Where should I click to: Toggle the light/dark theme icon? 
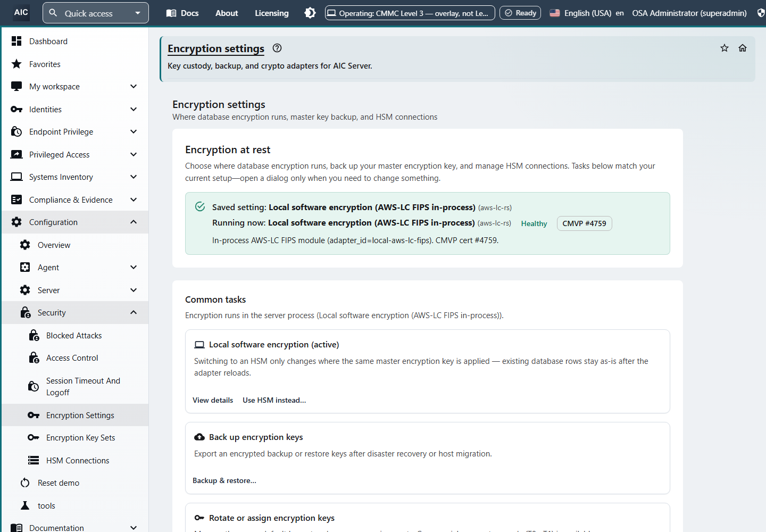tap(310, 13)
